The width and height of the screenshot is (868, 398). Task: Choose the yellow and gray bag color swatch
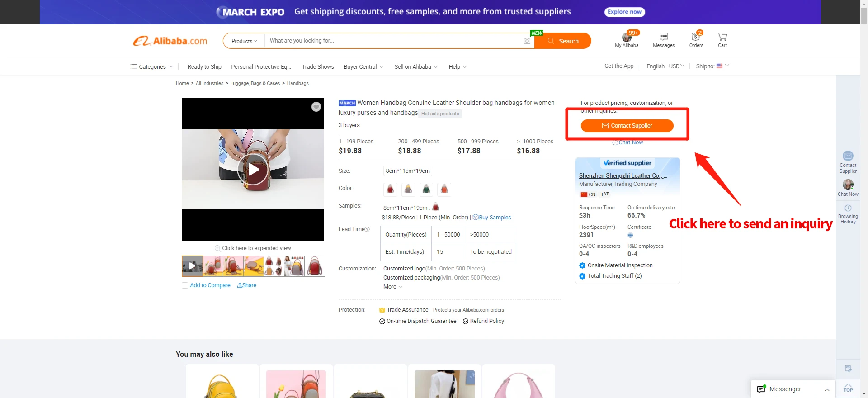[408, 190]
